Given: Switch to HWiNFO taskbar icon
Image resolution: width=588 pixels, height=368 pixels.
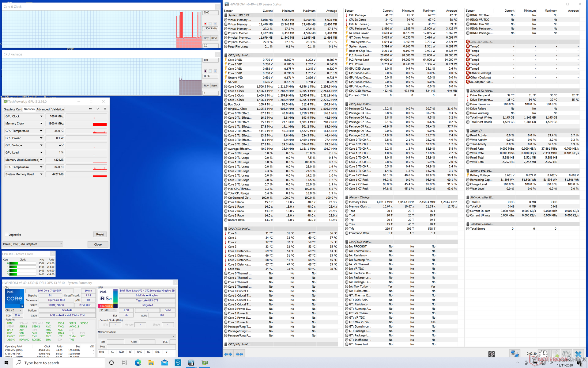Looking at the screenshot, I should point(191,363).
